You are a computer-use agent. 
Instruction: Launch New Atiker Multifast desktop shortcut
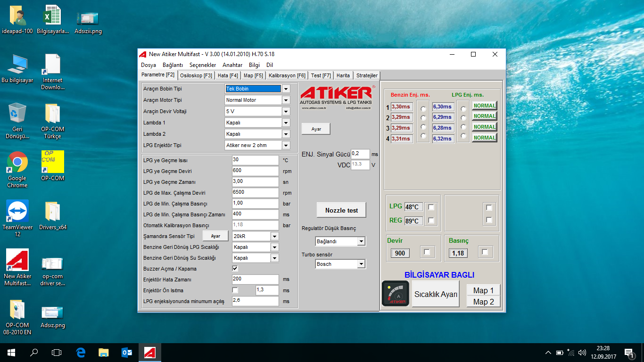pyautogui.click(x=17, y=268)
